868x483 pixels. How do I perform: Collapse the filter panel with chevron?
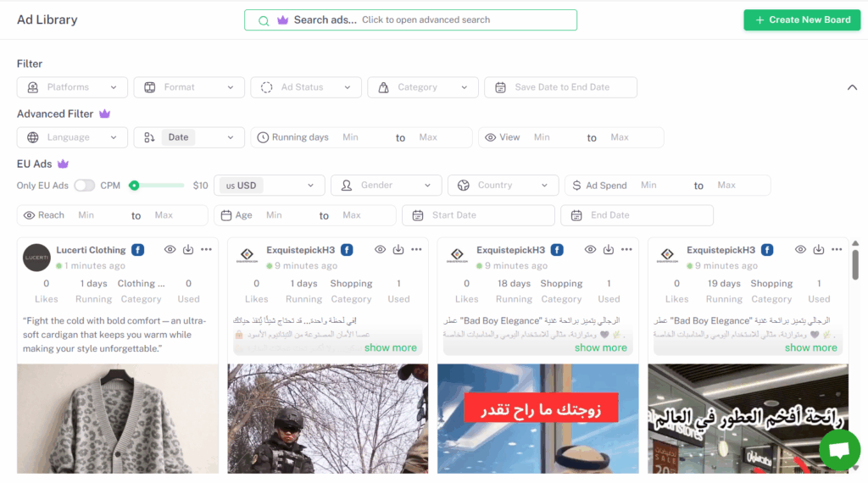tap(852, 87)
